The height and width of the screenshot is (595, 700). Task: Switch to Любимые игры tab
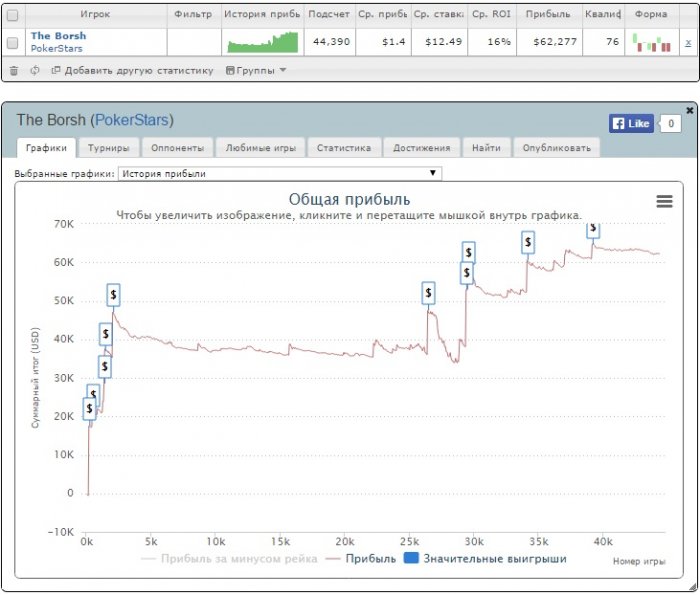click(x=261, y=148)
